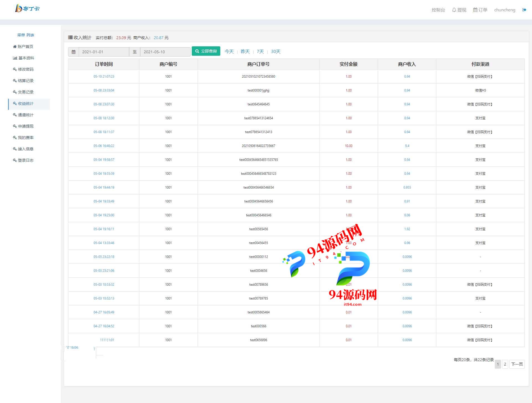Click order number test000456466548783123
Image resolution: width=532 pixels, height=403 pixels.
259,174
